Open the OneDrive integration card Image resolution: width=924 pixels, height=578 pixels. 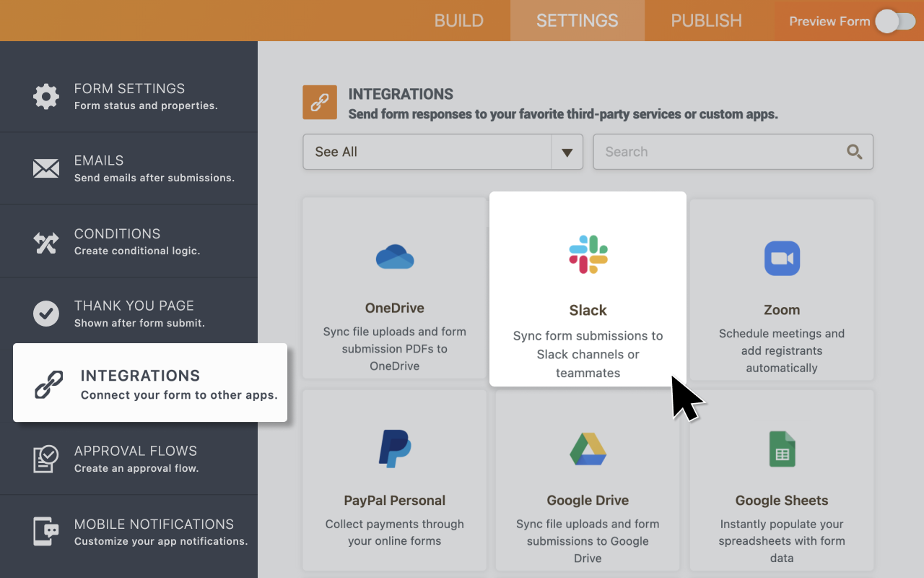point(394,289)
